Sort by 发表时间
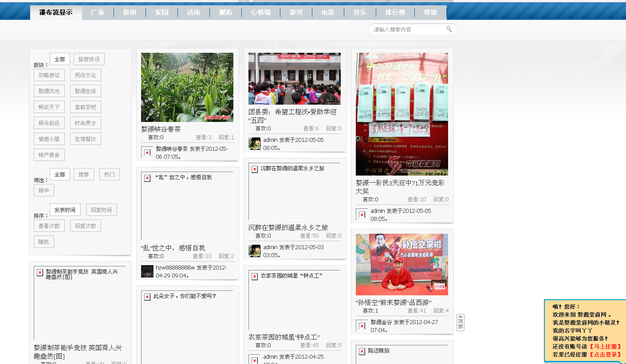The image size is (626, 364). [x=65, y=210]
